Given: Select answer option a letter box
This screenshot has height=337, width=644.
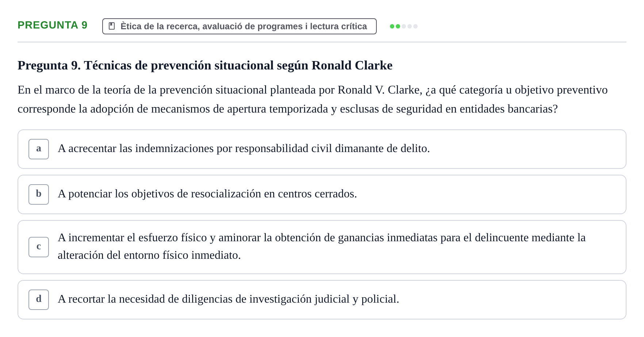Looking at the screenshot, I should click(x=39, y=149).
